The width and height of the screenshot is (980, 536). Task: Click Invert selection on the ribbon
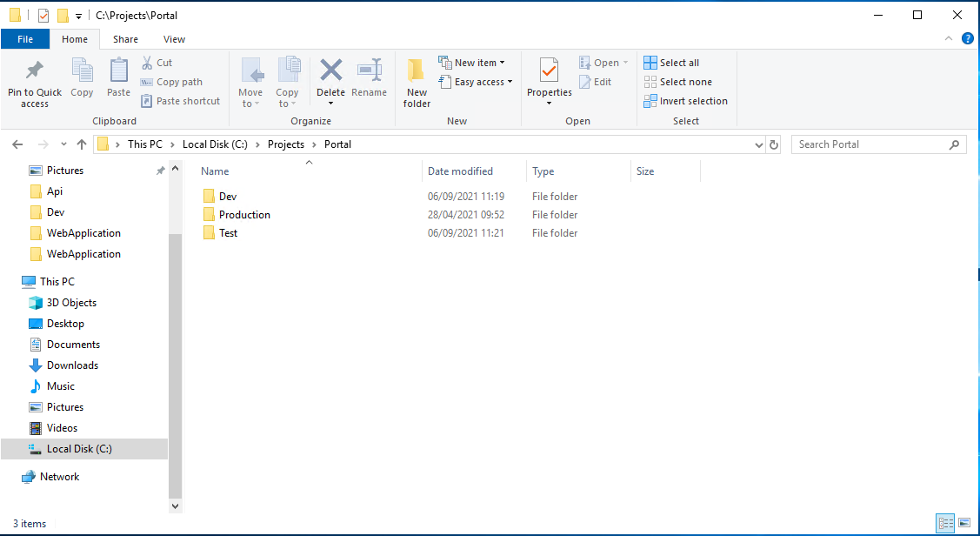685,100
